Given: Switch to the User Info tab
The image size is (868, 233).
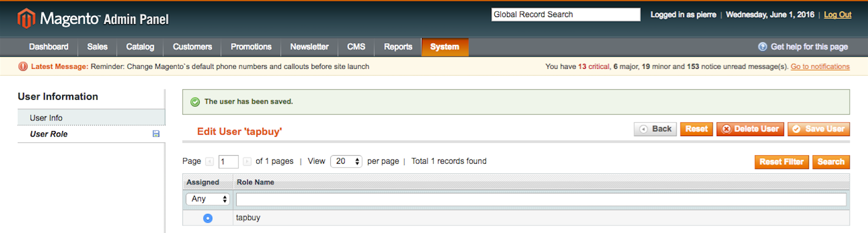Looking at the screenshot, I should pos(91,118).
